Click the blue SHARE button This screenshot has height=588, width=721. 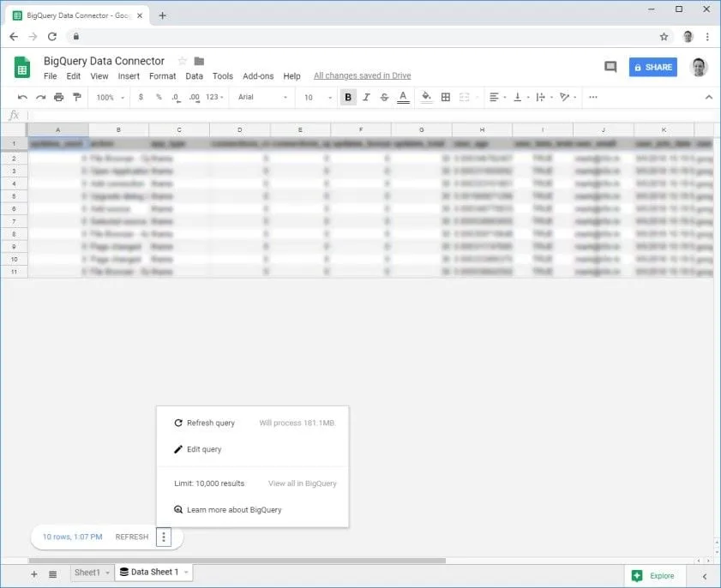(x=653, y=67)
